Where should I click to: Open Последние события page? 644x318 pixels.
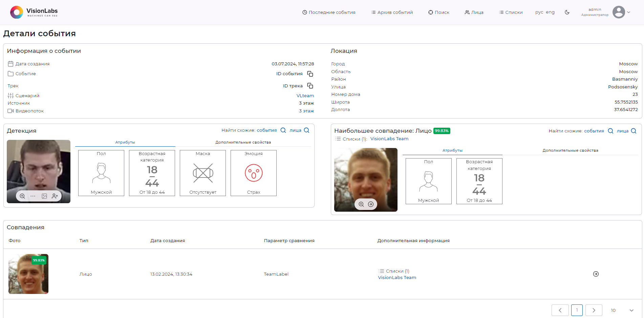pos(329,12)
